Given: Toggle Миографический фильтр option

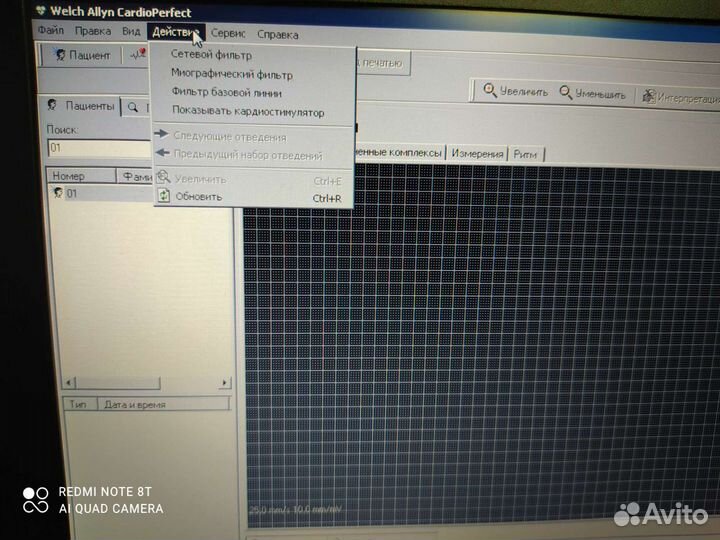Looking at the screenshot, I should pos(232,74).
